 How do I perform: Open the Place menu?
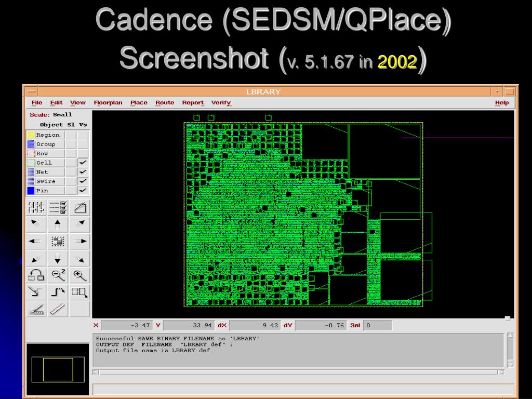coord(139,102)
